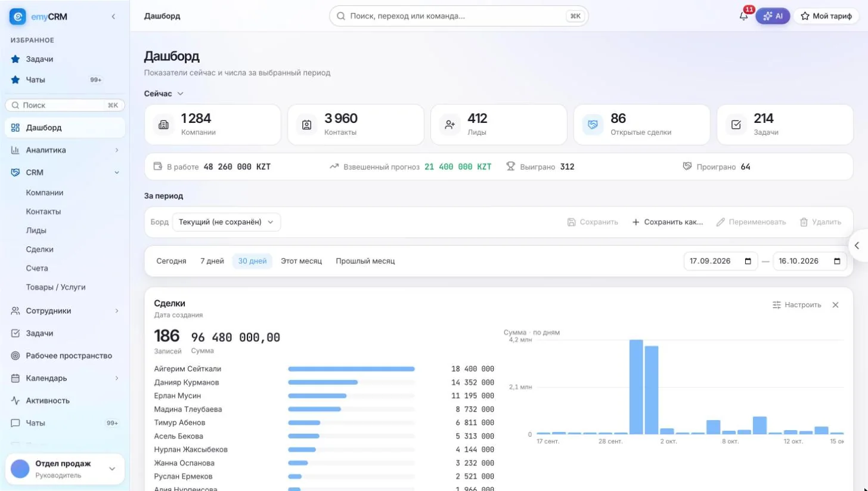The width and height of the screenshot is (868, 491).
Task: Go to Дашборд in the sidebar
Action: coord(65,128)
